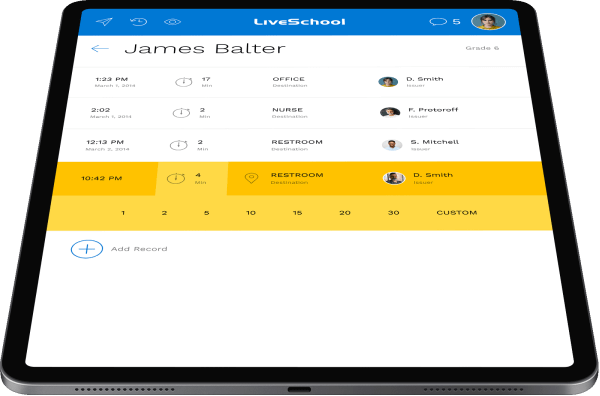The height and width of the screenshot is (396, 600).
Task: Click the S. Mitchell issuer name
Action: [x=435, y=142]
